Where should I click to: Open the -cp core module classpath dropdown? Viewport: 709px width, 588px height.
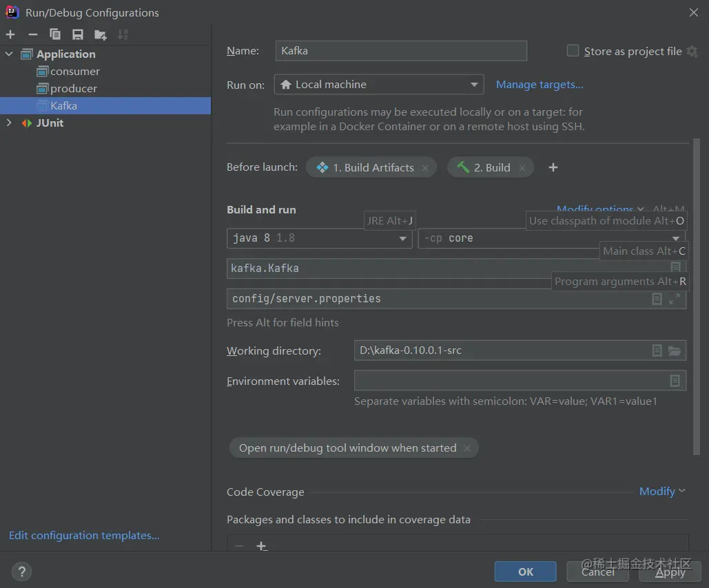(x=552, y=238)
